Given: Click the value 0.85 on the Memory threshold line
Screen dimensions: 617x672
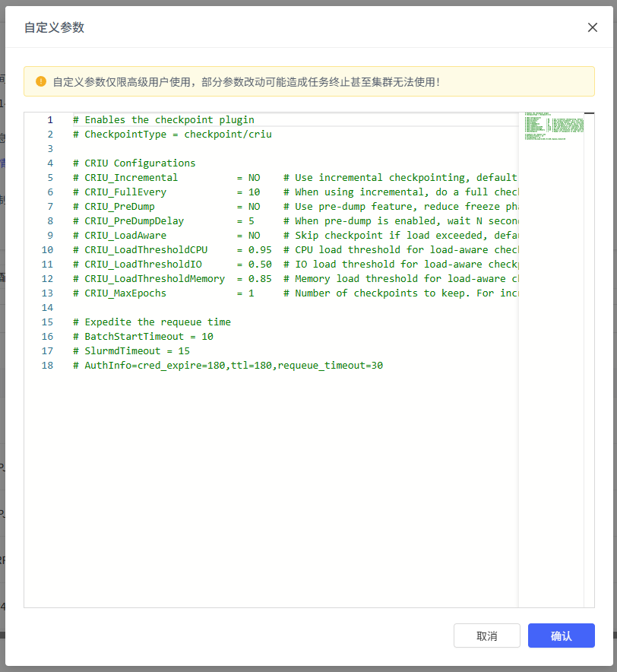Looking at the screenshot, I should [x=260, y=278].
